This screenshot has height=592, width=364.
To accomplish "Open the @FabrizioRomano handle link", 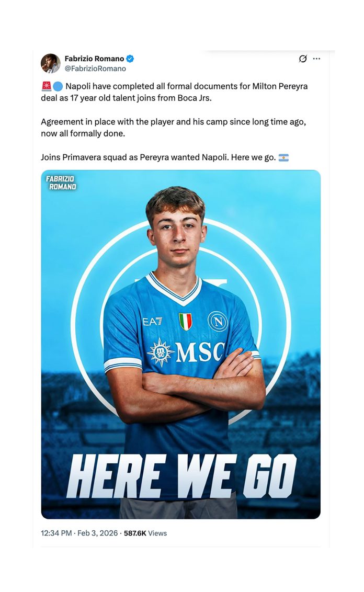I will pyautogui.click(x=95, y=69).
